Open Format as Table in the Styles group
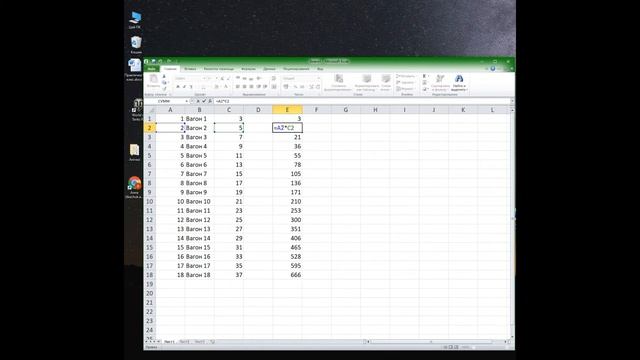Image resolution: width=640 pixels, height=360 pixels. click(x=367, y=83)
